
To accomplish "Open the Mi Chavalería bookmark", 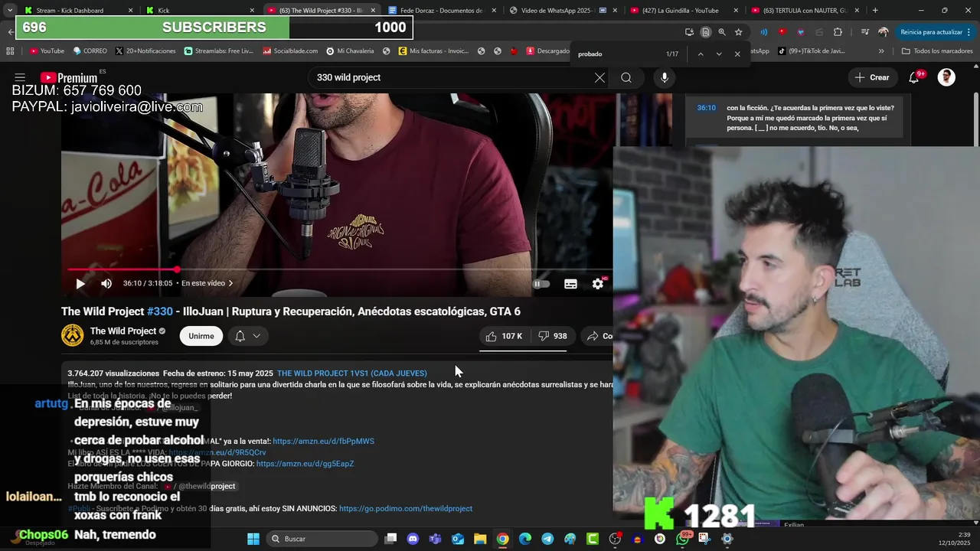I will (351, 51).
